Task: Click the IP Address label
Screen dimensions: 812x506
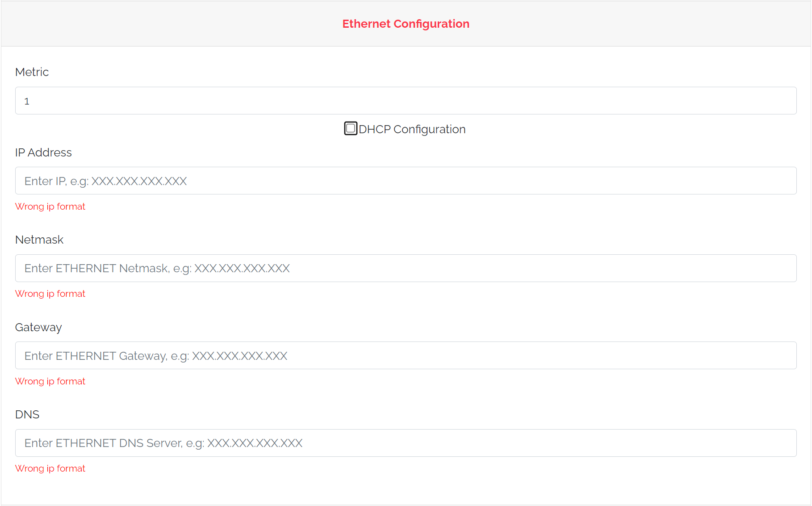Action: click(x=43, y=152)
